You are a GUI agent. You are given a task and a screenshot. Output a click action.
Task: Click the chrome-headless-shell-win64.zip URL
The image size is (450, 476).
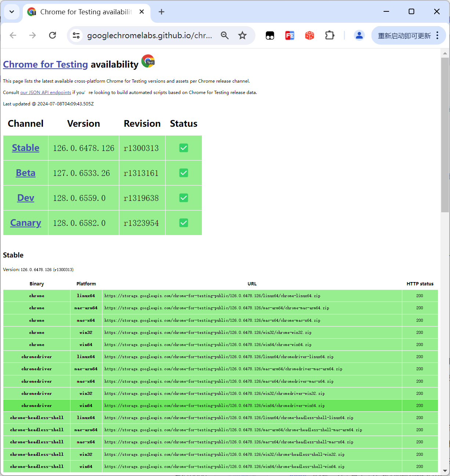click(x=224, y=466)
